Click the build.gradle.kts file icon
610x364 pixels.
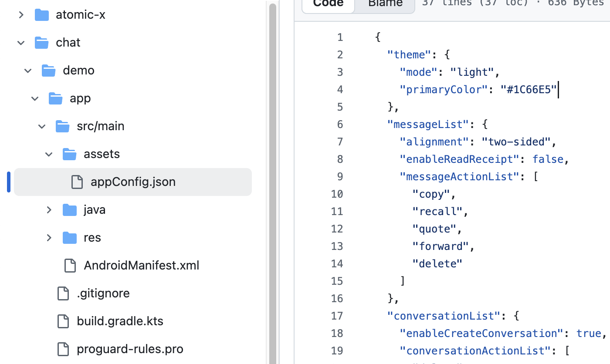63,321
